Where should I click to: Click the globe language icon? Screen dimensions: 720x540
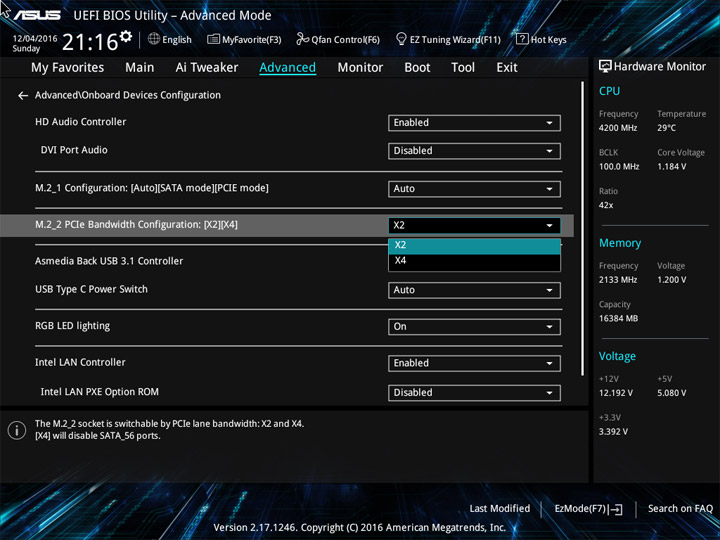154,39
